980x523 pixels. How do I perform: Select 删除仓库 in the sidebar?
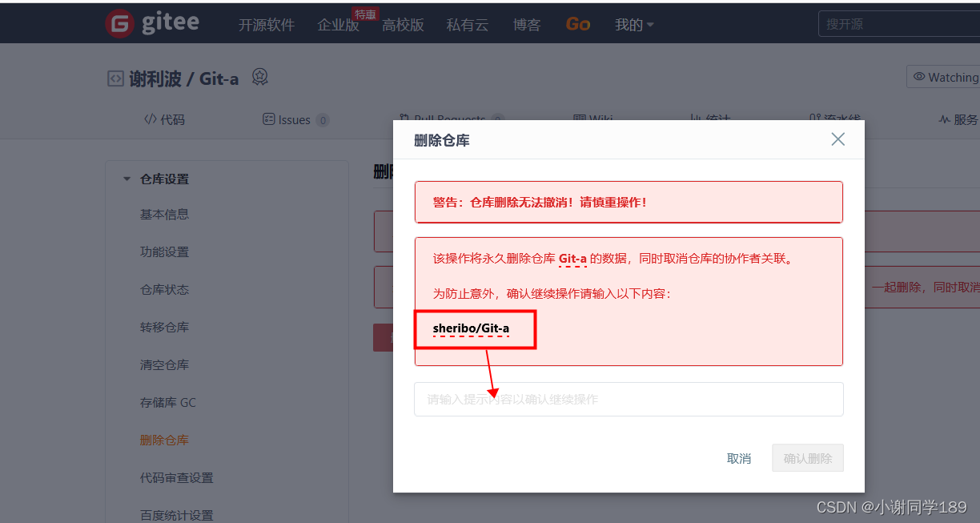tap(164, 440)
